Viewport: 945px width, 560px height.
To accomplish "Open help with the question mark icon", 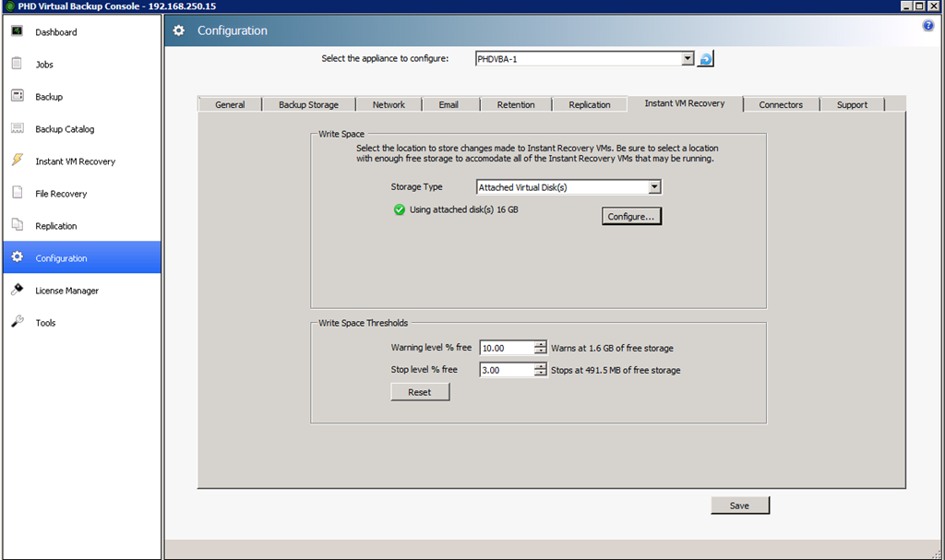I will point(928,26).
